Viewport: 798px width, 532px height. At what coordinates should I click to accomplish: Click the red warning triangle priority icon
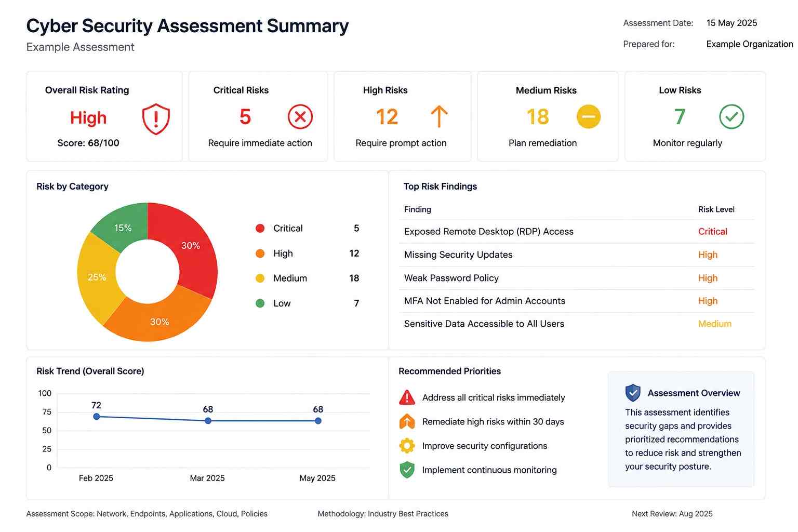(407, 397)
